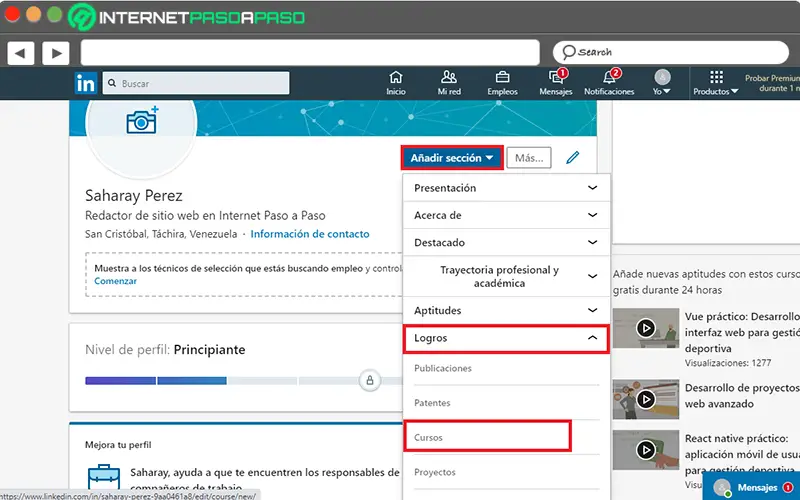
Task: Click the browser back arrow button
Action: point(21,53)
